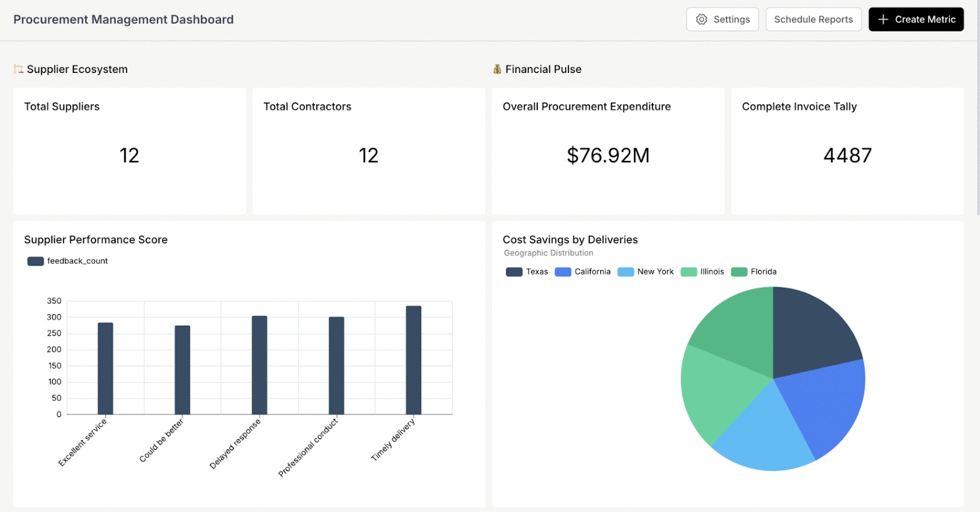
Task: Click the Excellent service bar
Action: click(x=105, y=369)
